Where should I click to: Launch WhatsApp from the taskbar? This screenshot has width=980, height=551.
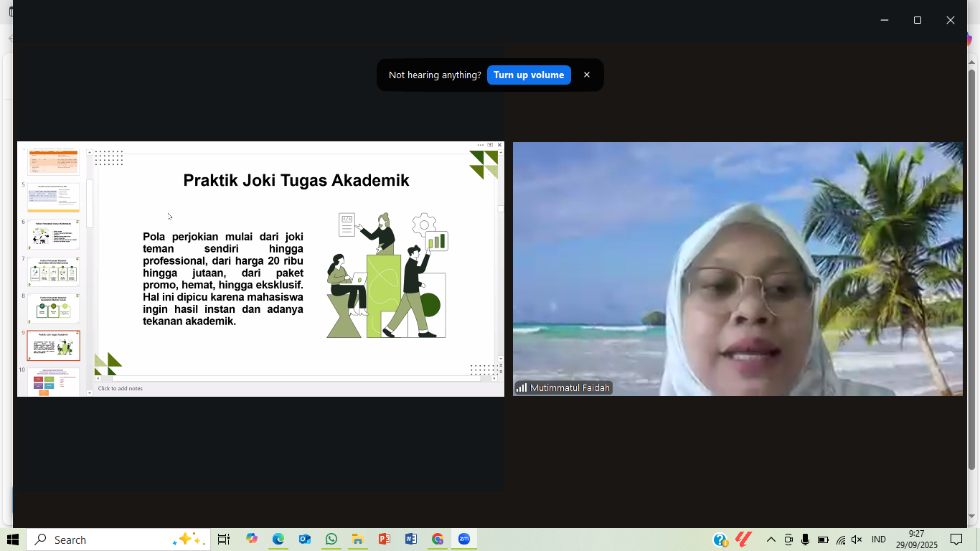click(x=331, y=540)
